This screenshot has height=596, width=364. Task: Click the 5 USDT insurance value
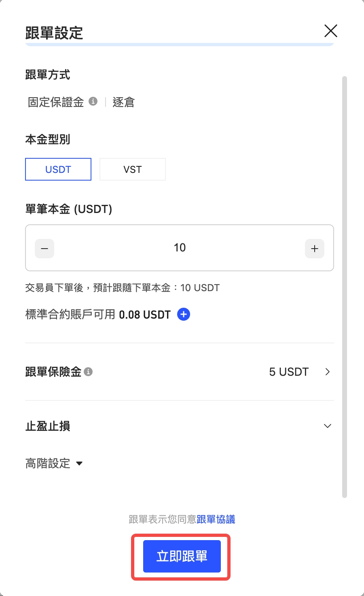click(x=289, y=372)
